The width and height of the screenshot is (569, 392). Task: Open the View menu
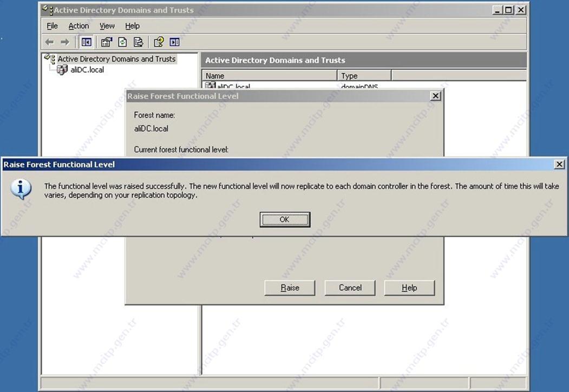[x=107, y=26]
